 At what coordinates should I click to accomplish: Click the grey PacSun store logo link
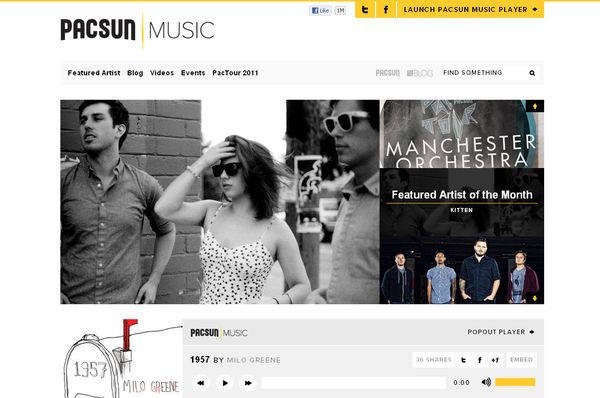pos(388,73)
